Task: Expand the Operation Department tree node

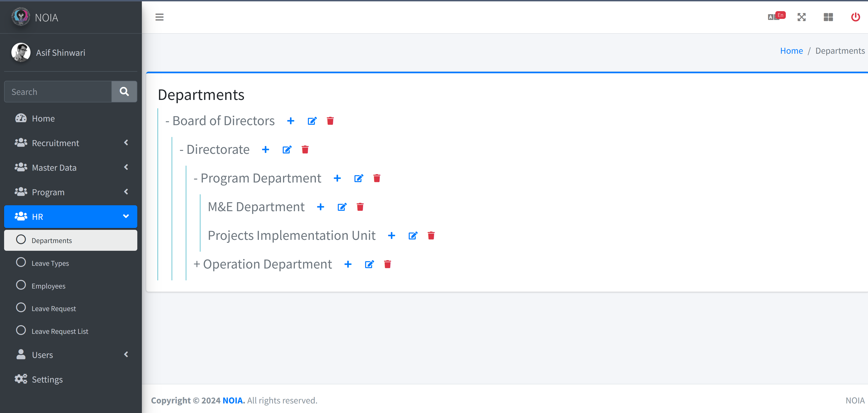Action: pyautogui.click(x=197, y=264)
